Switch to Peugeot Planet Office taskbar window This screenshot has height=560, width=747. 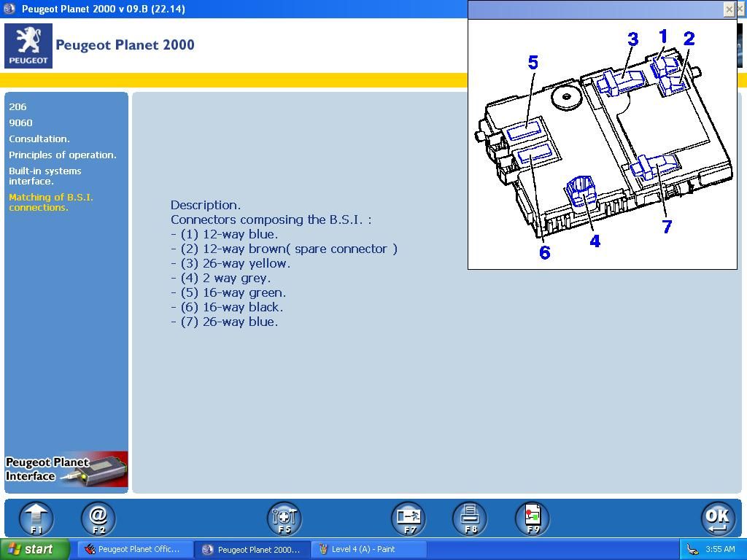[x=135, y=549]
